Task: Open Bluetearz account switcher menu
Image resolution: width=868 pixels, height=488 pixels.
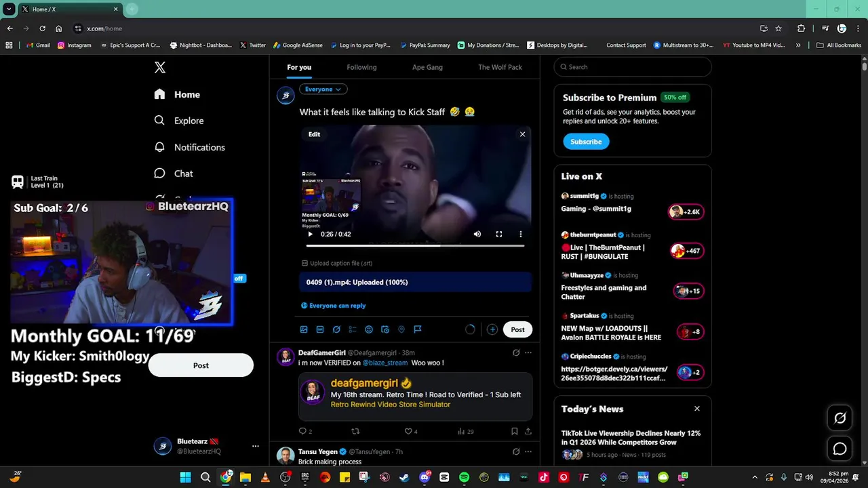Action: (x=205, y=446)
